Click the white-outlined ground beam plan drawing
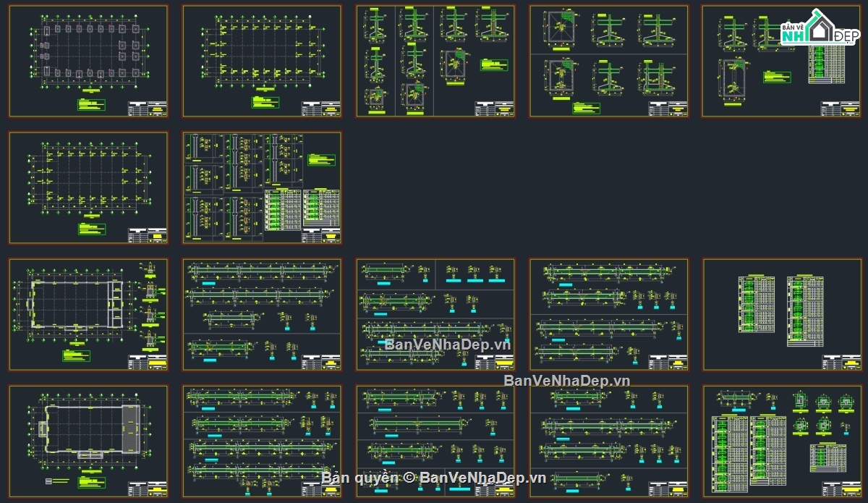 [x=72, y=305]
